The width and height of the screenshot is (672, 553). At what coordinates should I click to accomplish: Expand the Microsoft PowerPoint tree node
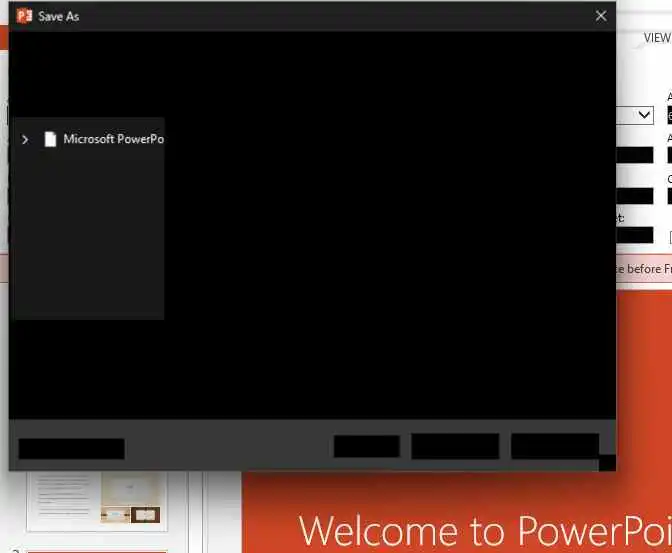tap(25, 139)
